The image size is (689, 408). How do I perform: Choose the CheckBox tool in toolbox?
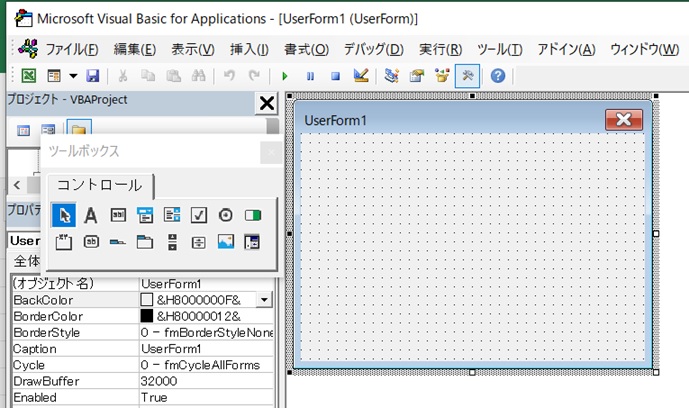(199, 215)
